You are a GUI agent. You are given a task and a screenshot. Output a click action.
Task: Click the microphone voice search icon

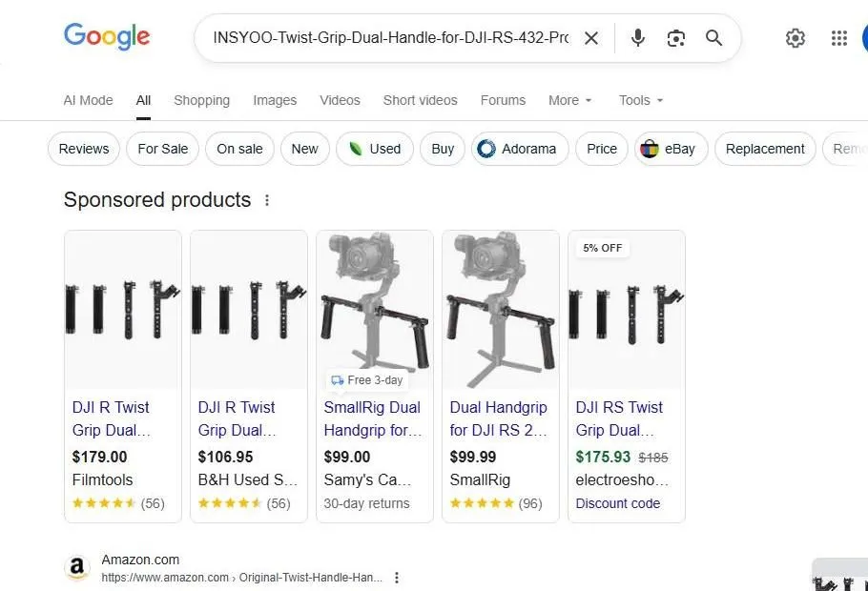(x=637, y=38)
